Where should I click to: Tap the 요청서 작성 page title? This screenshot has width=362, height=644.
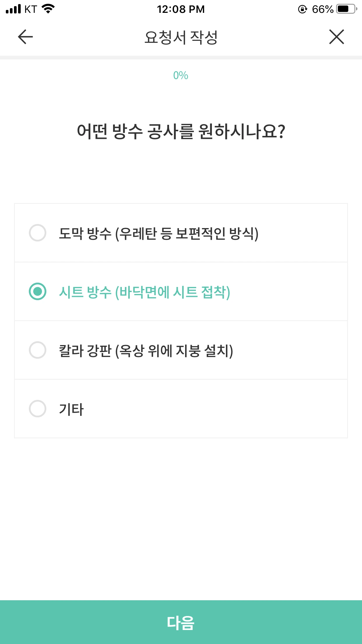click(181, 37)
